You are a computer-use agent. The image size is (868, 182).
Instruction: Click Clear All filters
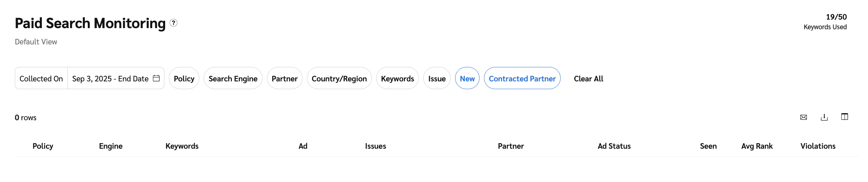click(x=588, y=78)
